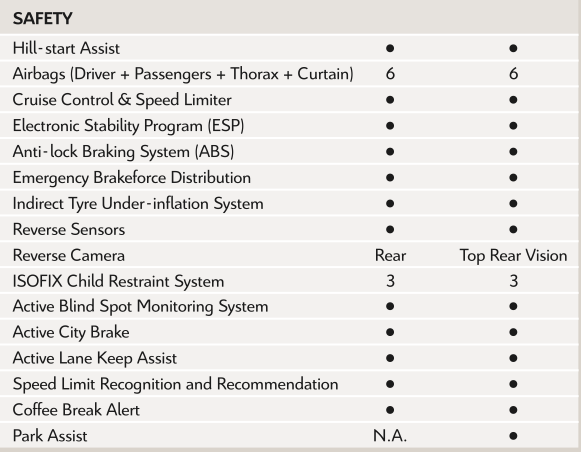Click the first-column dot for Anti-lock Braking System

click(x=390, y=152)
